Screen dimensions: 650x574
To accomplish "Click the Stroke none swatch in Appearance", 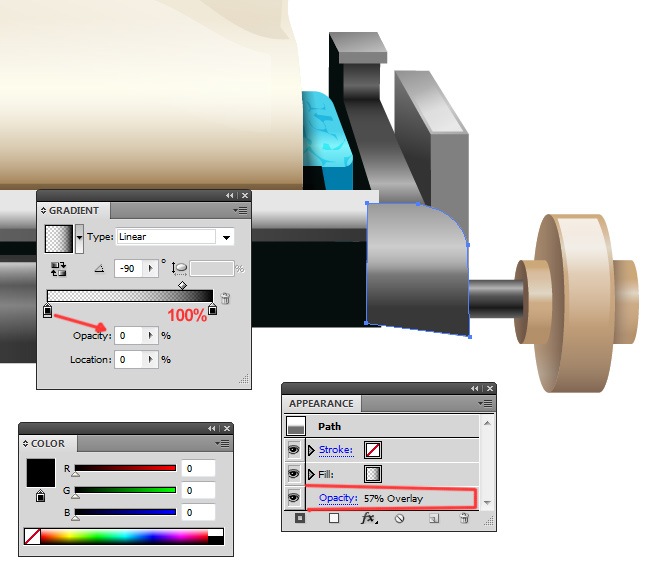I will (373, 450).
